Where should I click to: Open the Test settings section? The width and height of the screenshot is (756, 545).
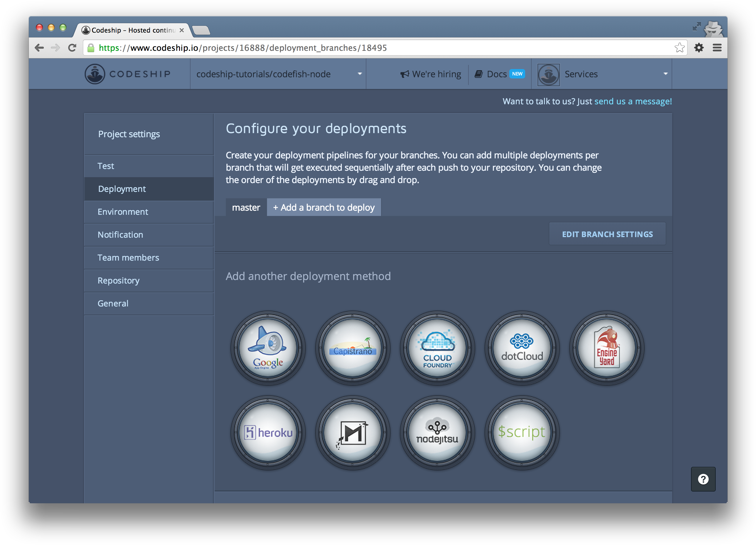[x=149, y=166]
